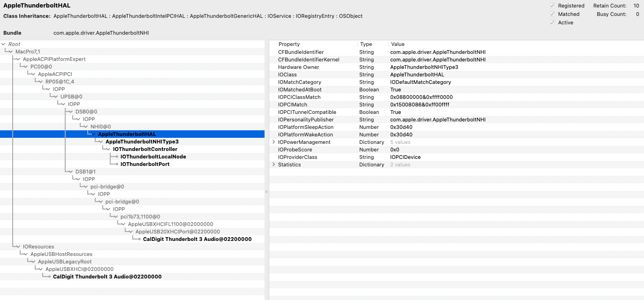644x300 pixels.
Task: Click the pane divider handle between panels
Action: coord(266,191)
